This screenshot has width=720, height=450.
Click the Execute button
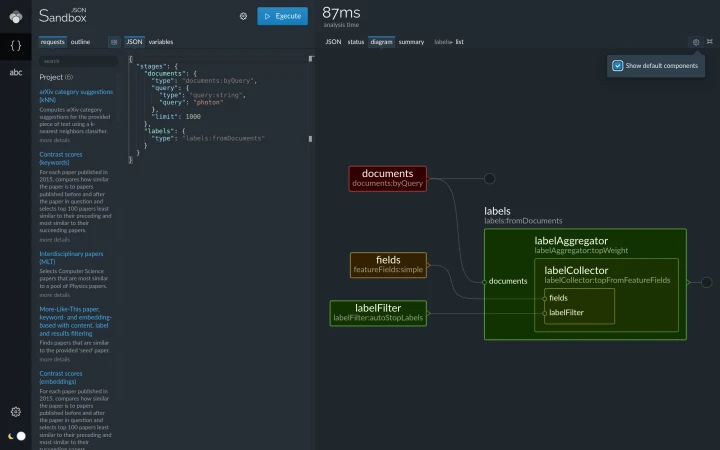point(282,16)
